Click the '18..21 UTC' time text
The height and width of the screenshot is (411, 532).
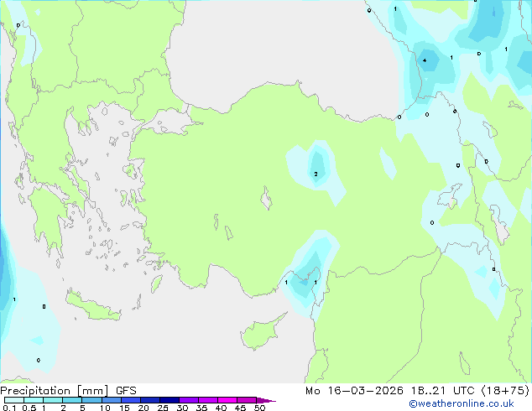coord(442,391)
